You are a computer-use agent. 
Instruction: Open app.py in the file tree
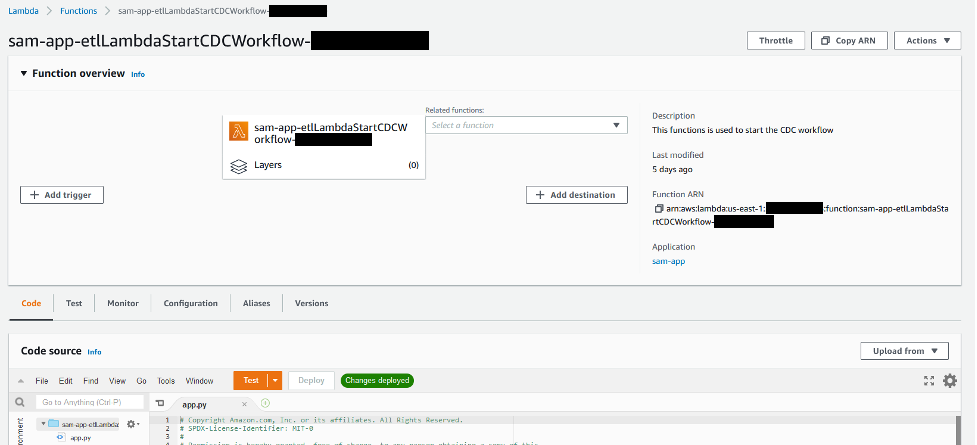[x=81, y=438]
